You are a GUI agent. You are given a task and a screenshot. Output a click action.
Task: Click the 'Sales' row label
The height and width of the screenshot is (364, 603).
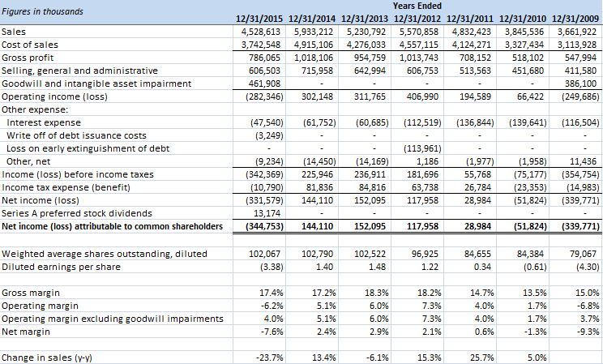14,32
